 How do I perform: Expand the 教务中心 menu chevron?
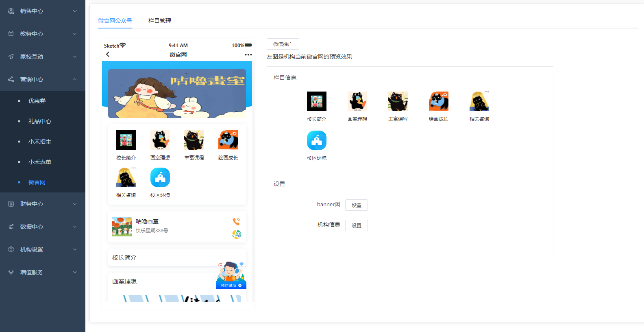(x=75, y=34)
